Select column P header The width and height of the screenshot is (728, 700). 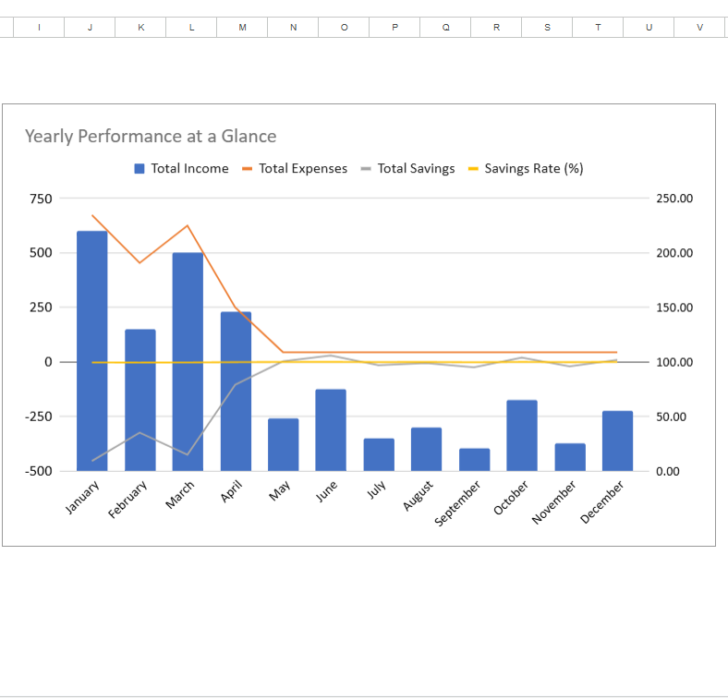click(x=394, y=28)
